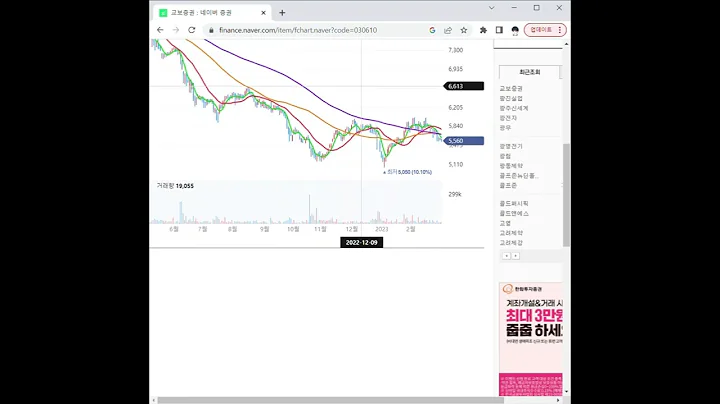This screenshot has height=404, width=720.
Task: Open 광명전기 in recent list
Action: point(511,146)
